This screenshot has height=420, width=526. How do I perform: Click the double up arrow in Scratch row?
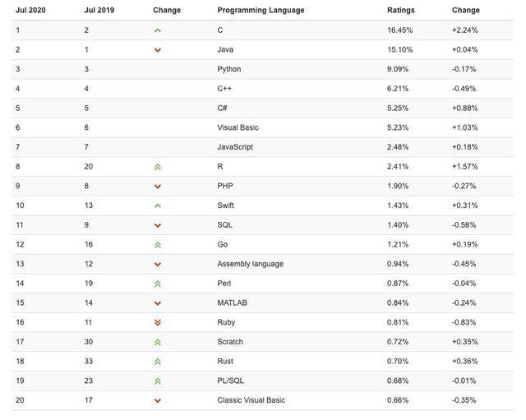pos(158,342)
